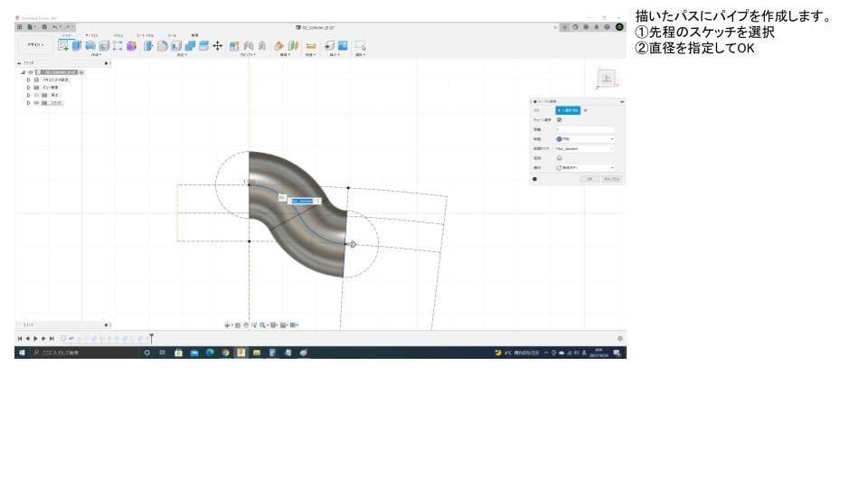Open the Design workspace dropdown
Viewport: 868px width, 488px height.
pos(36,45)
